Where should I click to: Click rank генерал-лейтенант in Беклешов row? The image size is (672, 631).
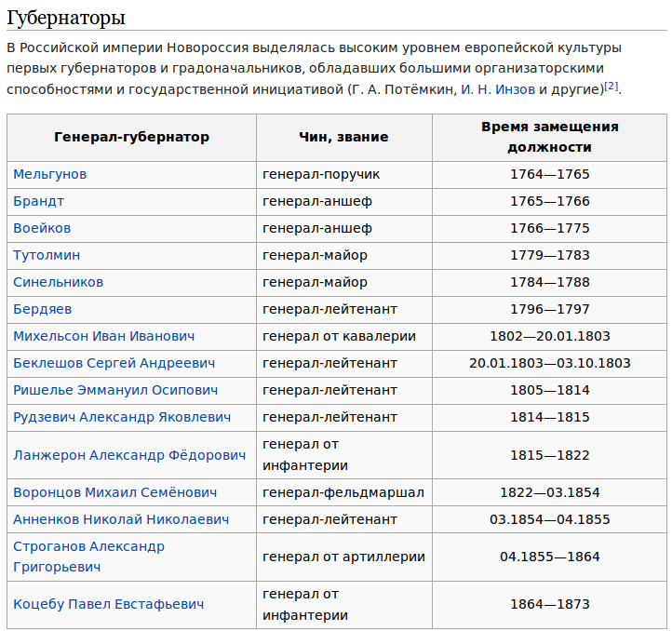click(330, 364)
